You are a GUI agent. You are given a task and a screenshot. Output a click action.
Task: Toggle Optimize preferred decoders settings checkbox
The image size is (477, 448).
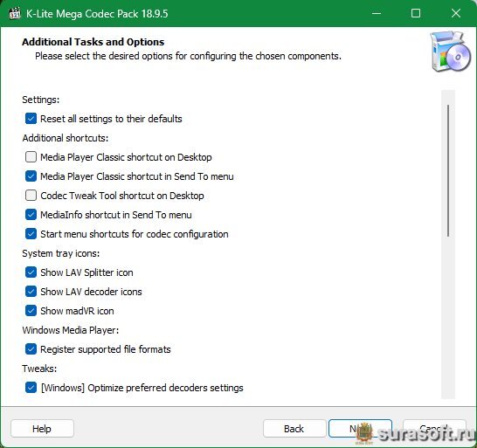[x=31, y=388]
